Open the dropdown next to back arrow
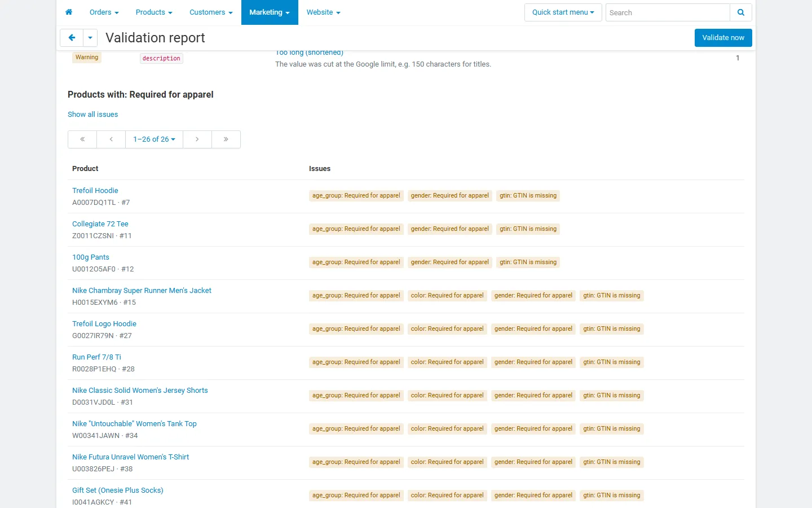 click(90, 38)
